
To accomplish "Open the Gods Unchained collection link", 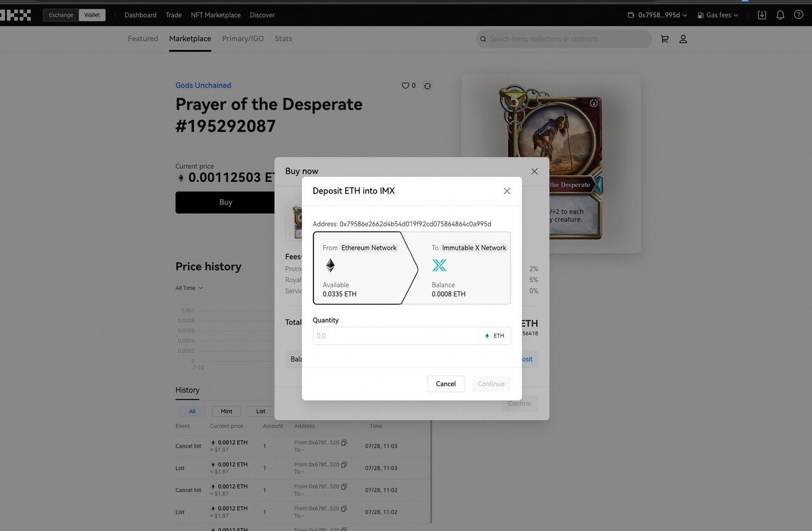I will (x=203, y=86).
